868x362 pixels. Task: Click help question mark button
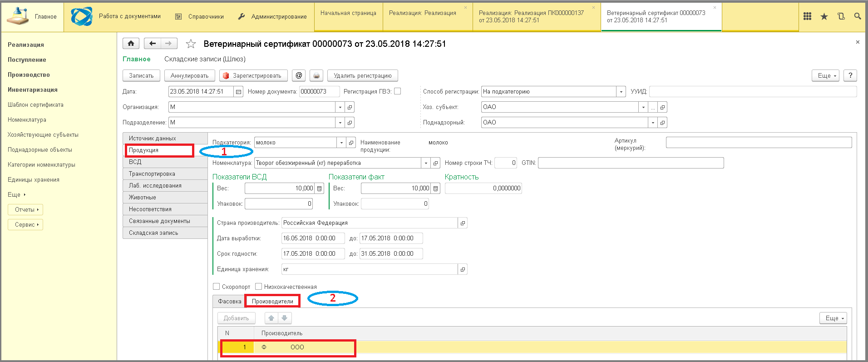[850, 75]
